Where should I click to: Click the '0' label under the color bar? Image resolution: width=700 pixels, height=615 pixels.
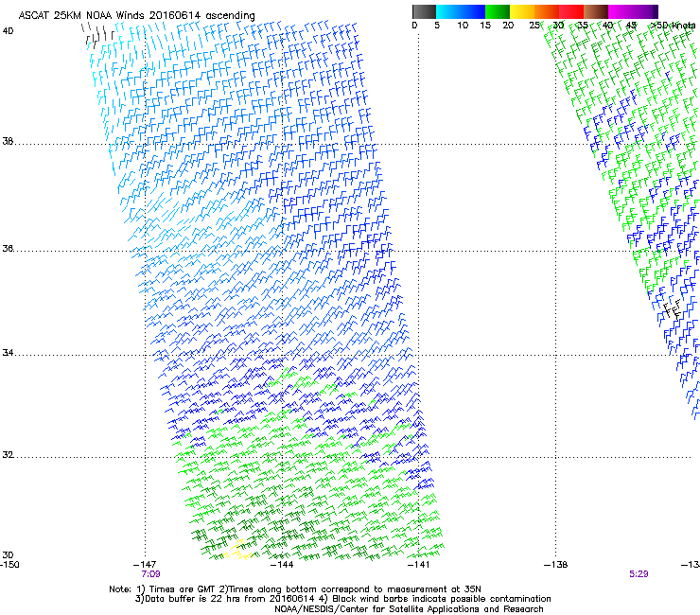[414, 26]
